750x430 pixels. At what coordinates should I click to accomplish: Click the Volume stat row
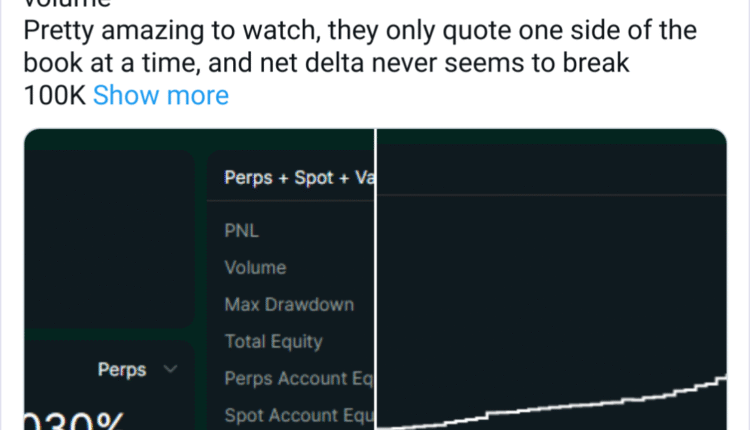point(255,268)
